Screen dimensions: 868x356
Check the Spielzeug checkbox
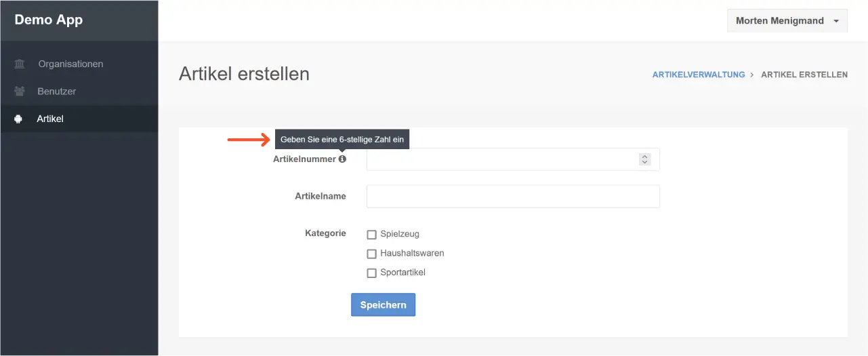(x=371, y=235)
